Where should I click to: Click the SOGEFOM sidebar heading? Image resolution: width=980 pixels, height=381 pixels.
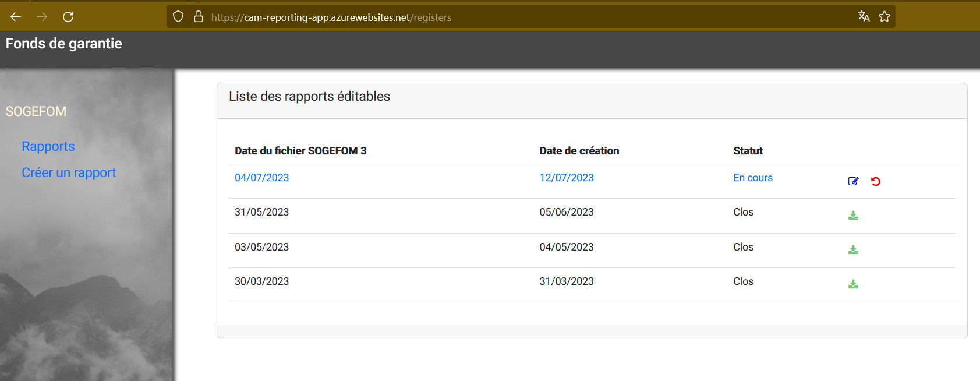pos(36,111)
